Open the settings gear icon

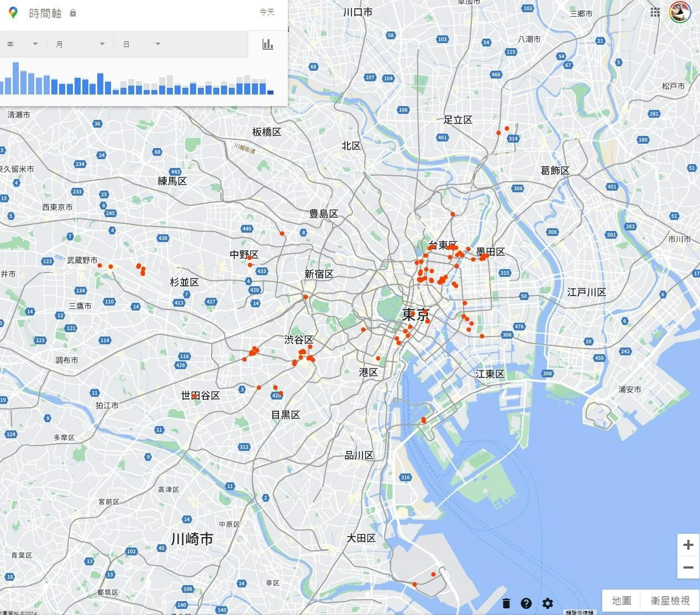548,603
